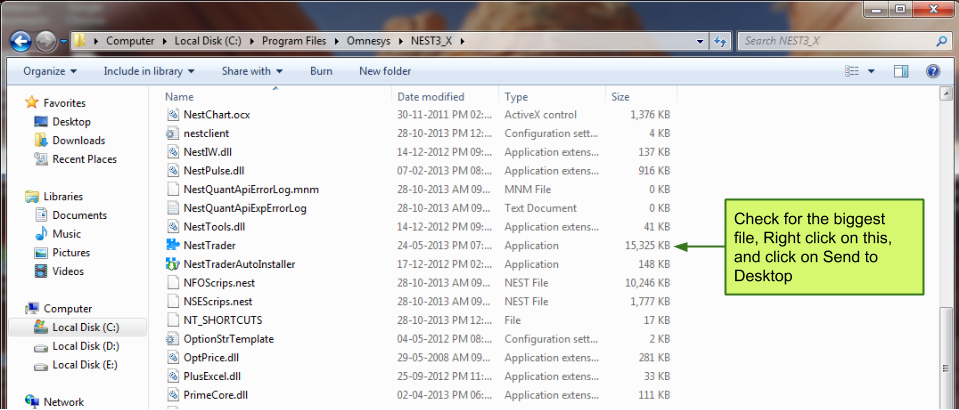Click the PlusExcel.dll file icon
Screen dimensions: 959x410
[x=172, y=376]
